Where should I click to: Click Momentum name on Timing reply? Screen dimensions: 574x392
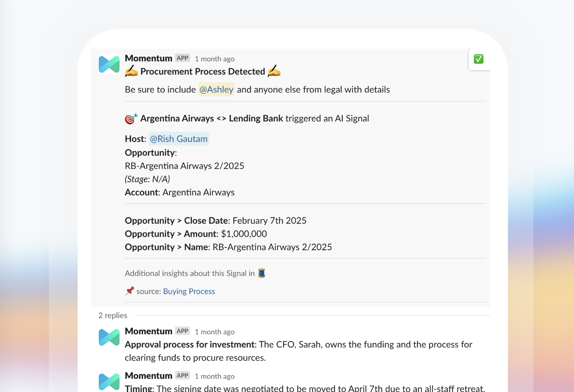[x=148, y=375]
